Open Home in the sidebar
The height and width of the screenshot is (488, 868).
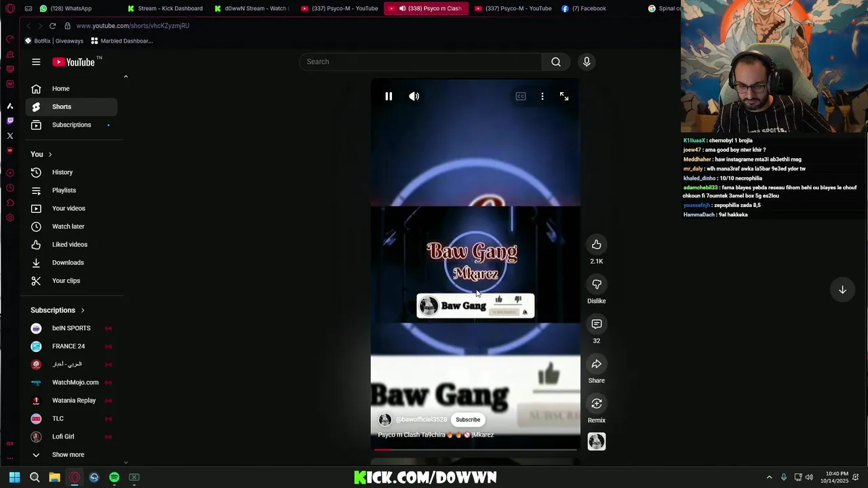click(x=71, y=89)
